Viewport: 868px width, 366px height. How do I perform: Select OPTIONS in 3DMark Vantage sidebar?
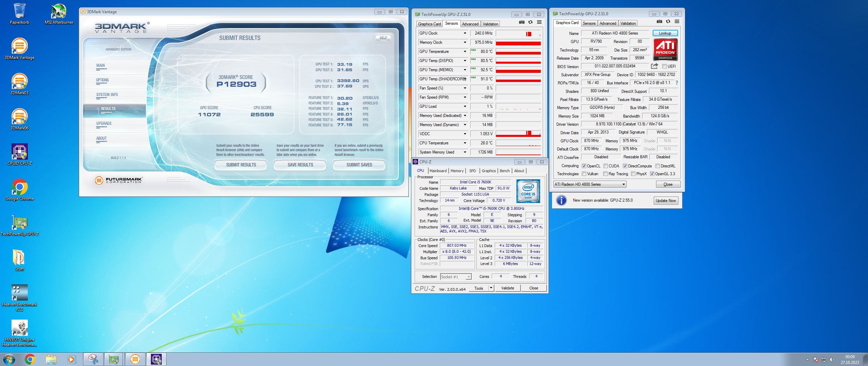pos(102,80)
